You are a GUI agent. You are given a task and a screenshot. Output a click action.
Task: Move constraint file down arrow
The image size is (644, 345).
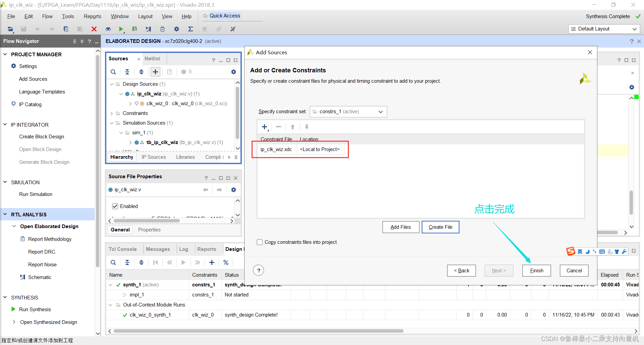click(307, 127)
